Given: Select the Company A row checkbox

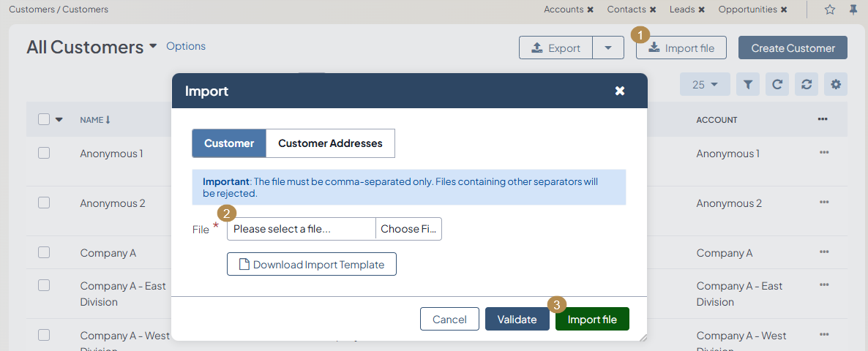Looking at the screenshot, I should coord(44,252).
